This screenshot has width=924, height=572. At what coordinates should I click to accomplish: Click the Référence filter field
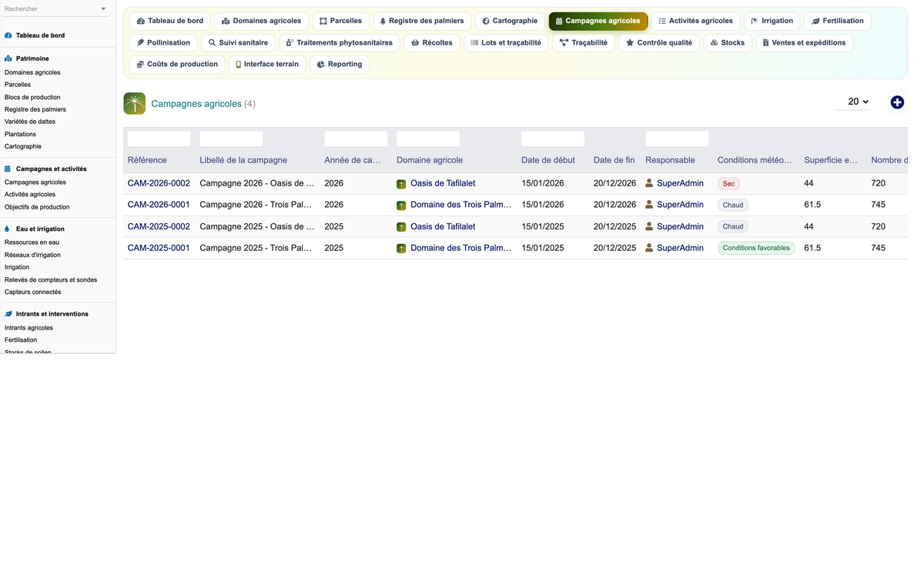[x=159, y=139]
